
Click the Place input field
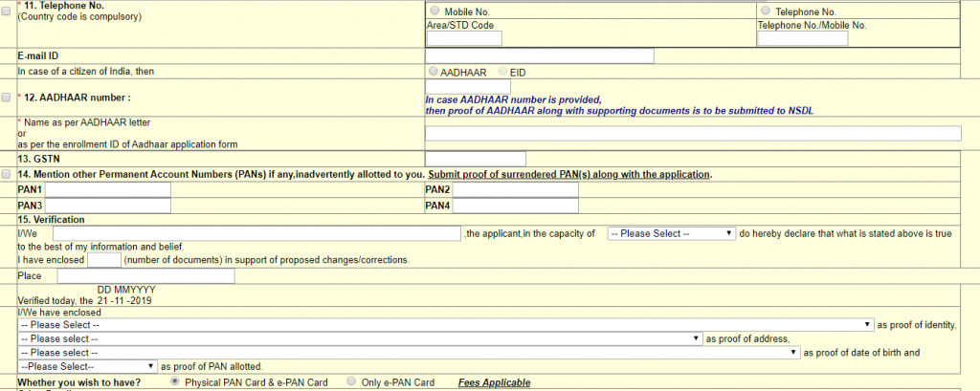point(146,276)
